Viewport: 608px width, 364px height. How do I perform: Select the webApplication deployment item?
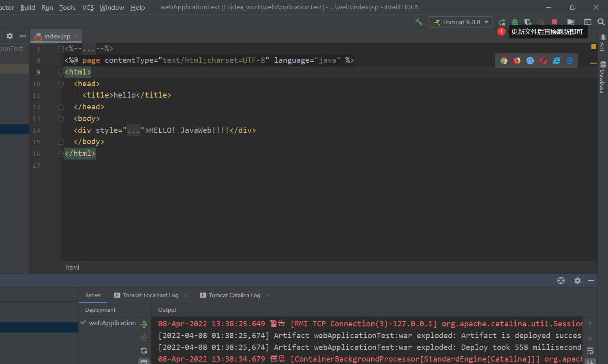pyautogui.click(x=108, y=323)
